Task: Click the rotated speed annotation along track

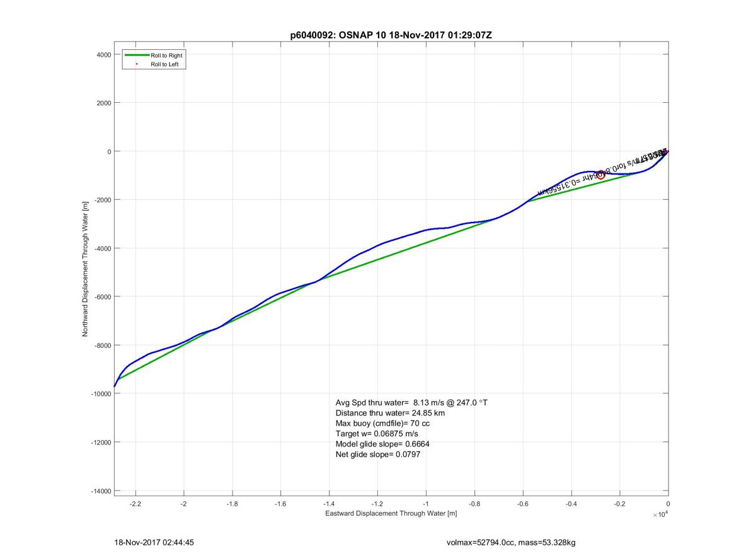Action: pos(602,172)
